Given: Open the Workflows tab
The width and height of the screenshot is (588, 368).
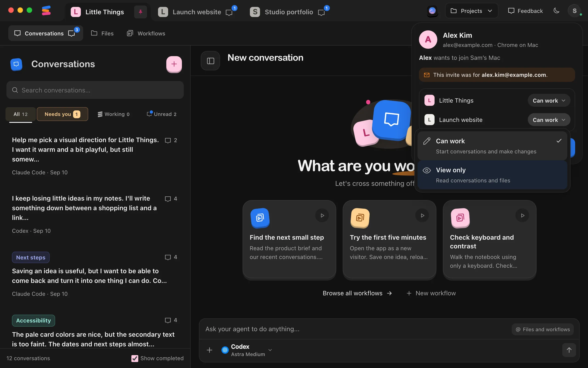Looking at the screenshot, I should click(x=146, y=33).
